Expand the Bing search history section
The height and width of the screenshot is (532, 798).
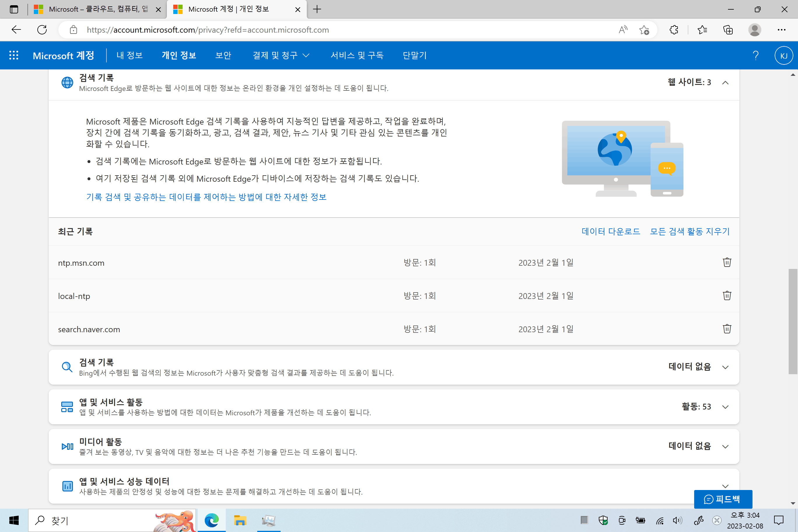pos(725,367)
